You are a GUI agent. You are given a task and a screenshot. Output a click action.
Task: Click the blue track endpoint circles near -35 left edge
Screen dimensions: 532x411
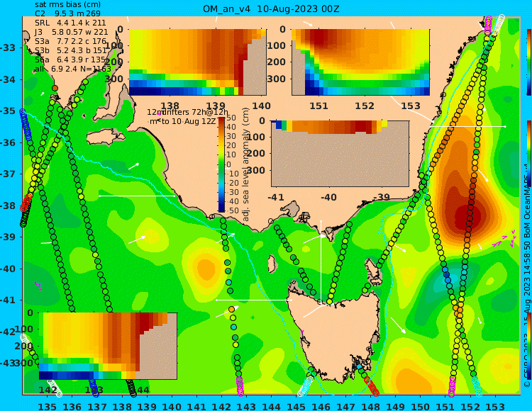26,124
